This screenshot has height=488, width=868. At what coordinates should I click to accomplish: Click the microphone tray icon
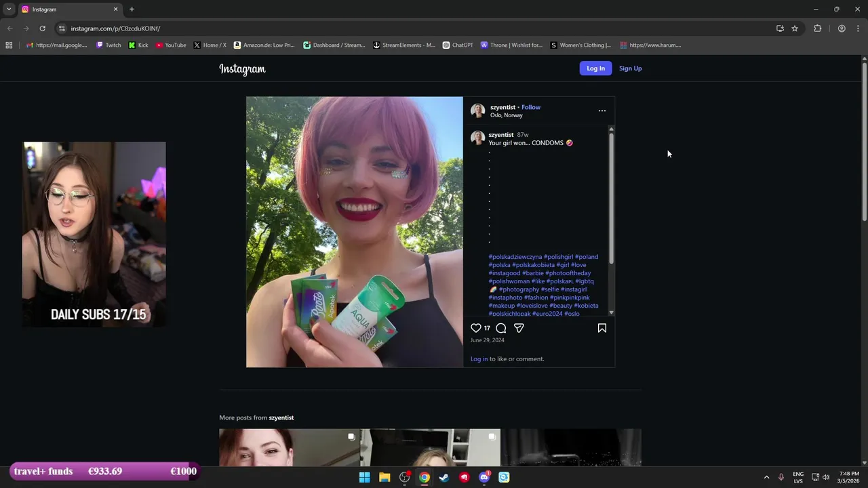(x=781, y=477)
